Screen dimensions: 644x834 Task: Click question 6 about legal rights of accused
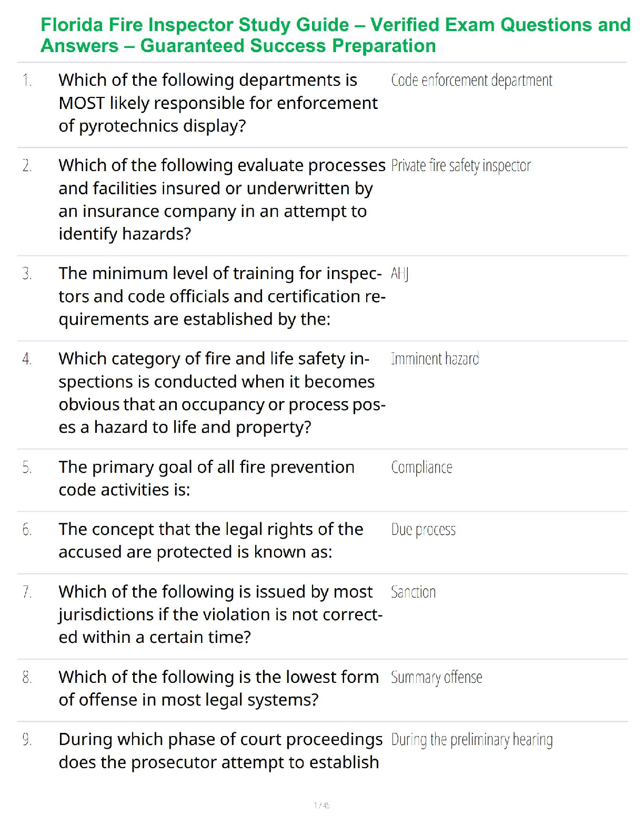tap(210, 540)
